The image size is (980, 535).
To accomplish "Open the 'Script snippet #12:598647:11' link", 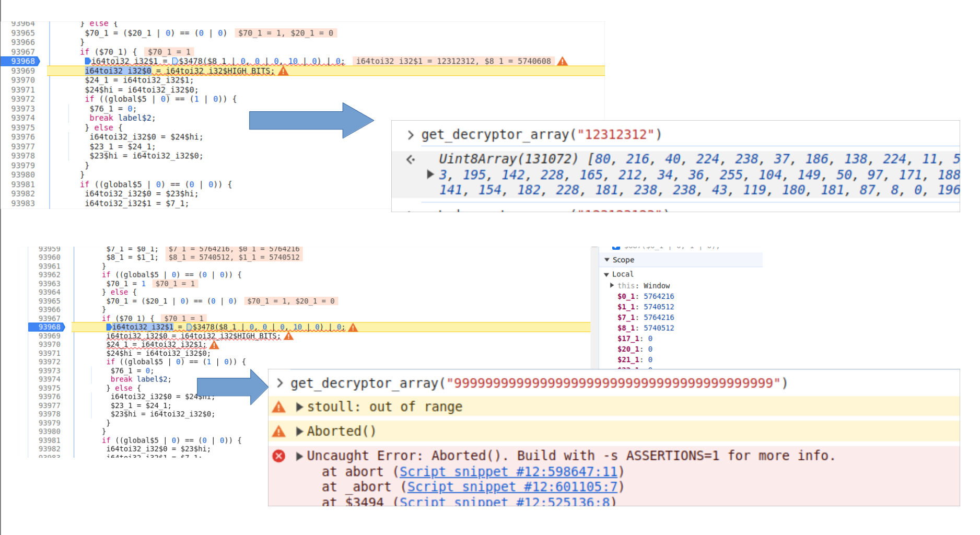I will [x=508, y=472].
